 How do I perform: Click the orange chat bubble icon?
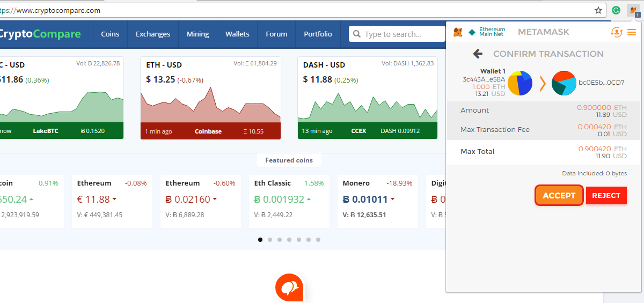(290, 288)
